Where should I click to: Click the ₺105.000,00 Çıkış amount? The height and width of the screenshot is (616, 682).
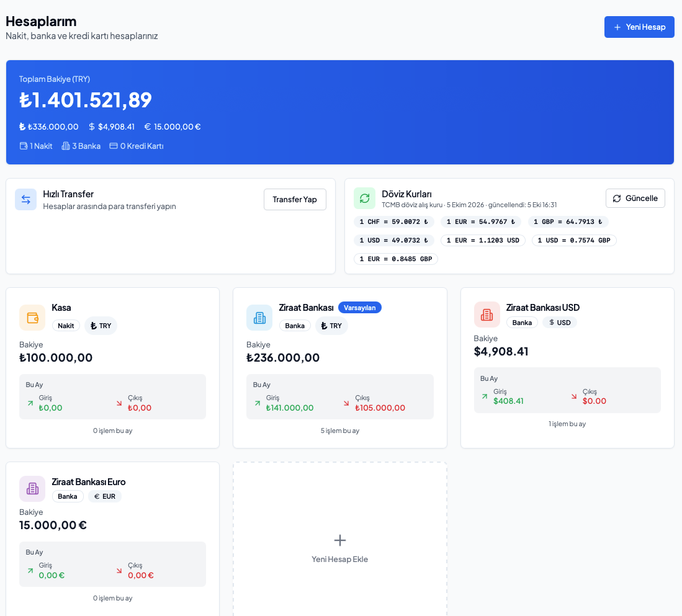pyautogui.click(x=380, y=408)
